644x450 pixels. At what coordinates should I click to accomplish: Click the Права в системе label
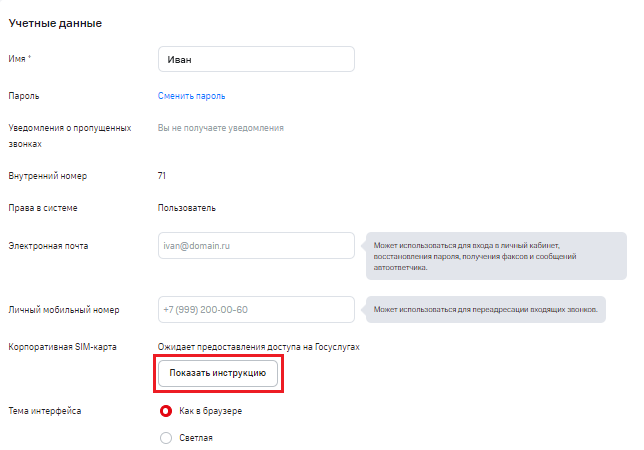click(42, 208)
